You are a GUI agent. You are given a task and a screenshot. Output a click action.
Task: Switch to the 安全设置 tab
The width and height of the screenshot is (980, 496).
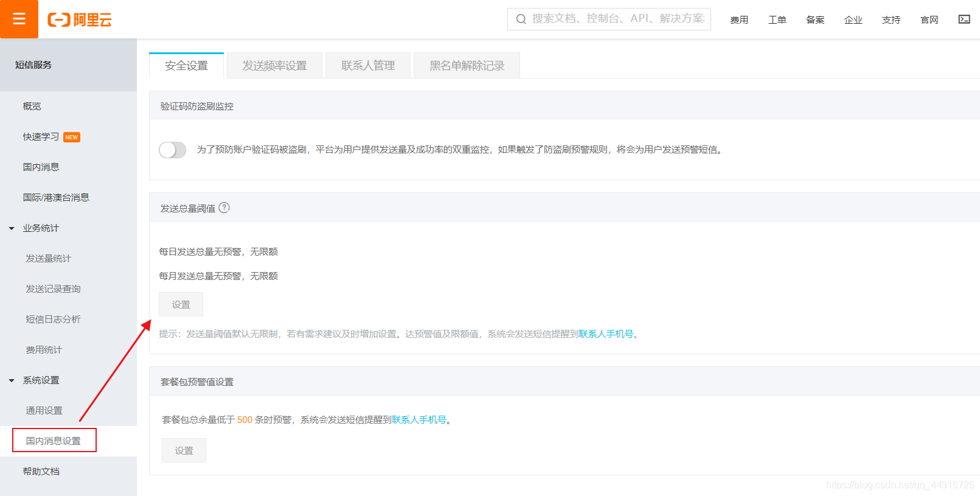point(187,66)
